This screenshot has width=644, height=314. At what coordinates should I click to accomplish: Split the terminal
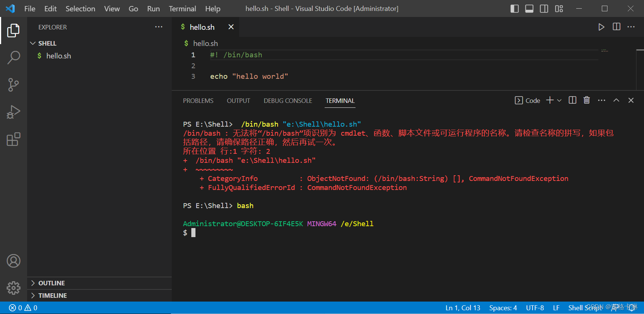click(572, 100)
